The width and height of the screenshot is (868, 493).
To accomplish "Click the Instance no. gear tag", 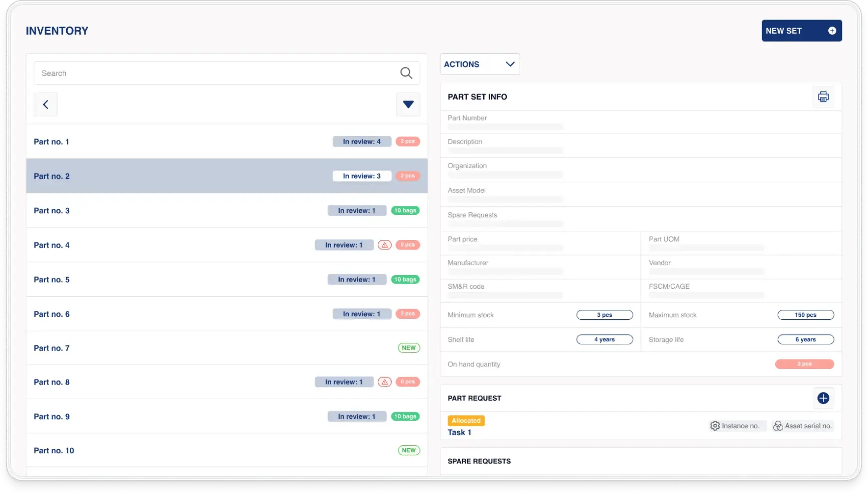I will point(735,426).
